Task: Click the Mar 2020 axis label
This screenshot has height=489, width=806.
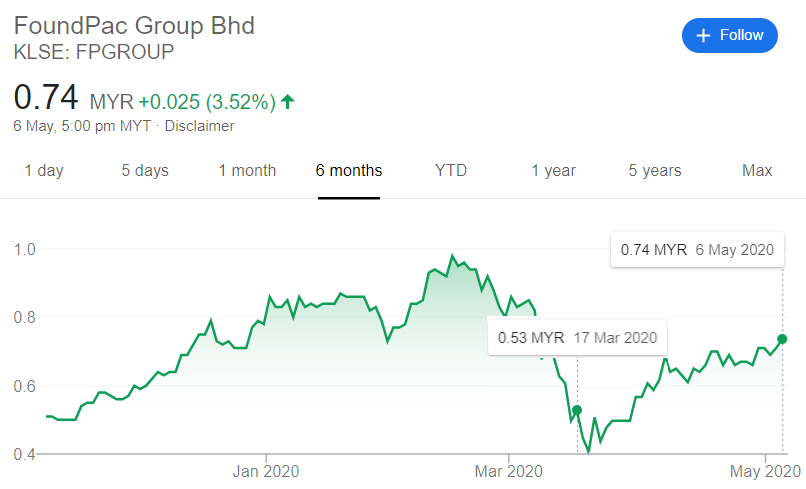Action: (x=508, y=471)
